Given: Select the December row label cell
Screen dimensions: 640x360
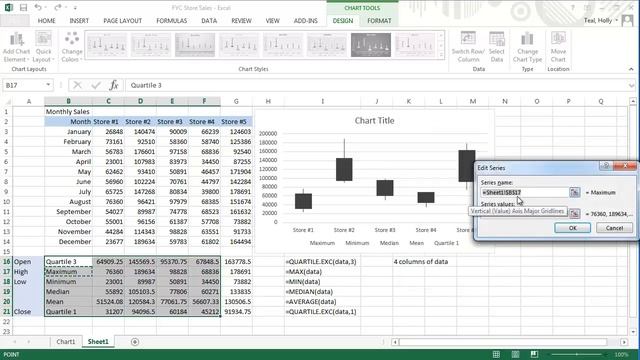Looking at the screenshot, I should tap(69, 242).
